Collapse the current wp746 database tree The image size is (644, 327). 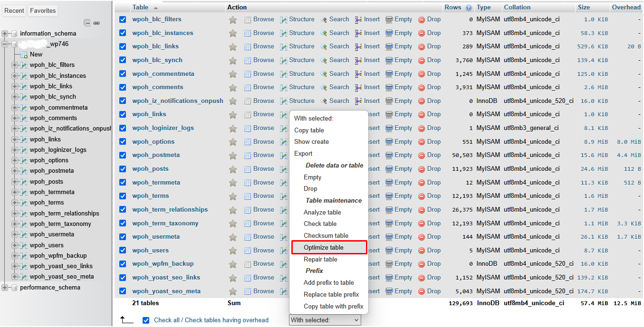[4, 43]
